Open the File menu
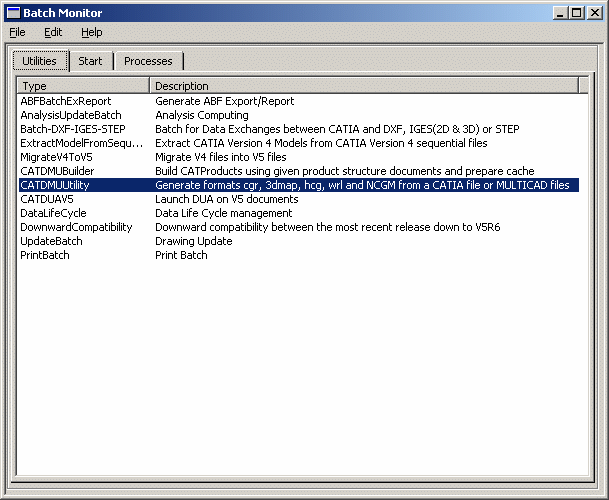 click(17, 32)
